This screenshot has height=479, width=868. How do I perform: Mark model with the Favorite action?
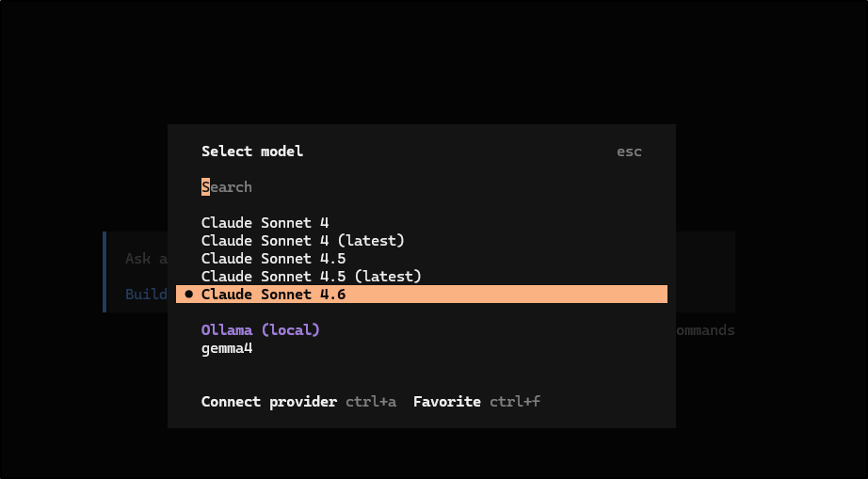coord(446,402)
